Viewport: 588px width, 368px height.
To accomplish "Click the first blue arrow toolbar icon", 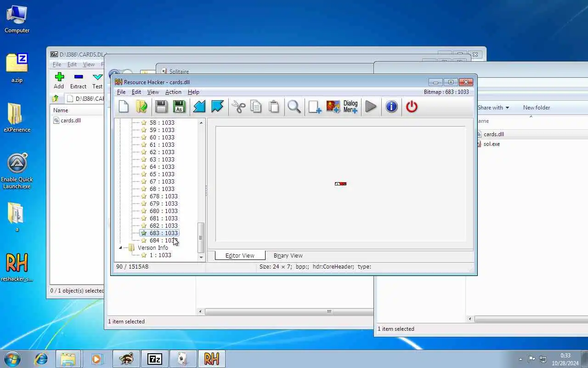I will point(199,107).
